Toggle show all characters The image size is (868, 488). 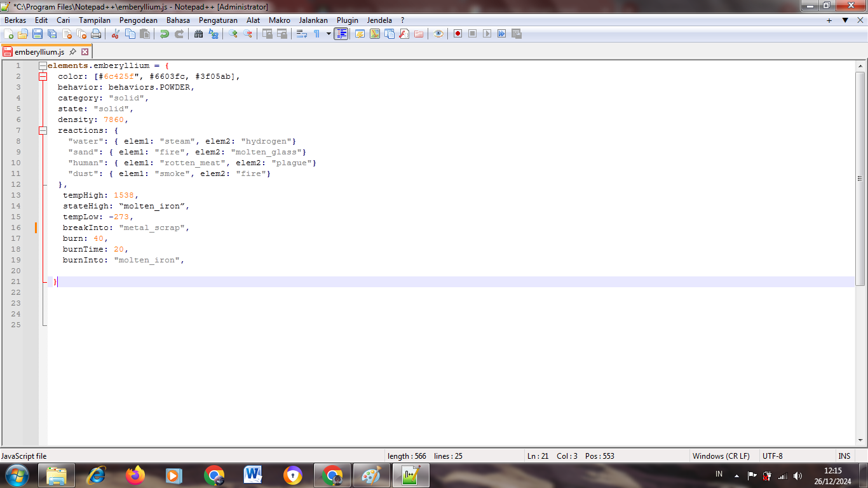pos(318,34)
